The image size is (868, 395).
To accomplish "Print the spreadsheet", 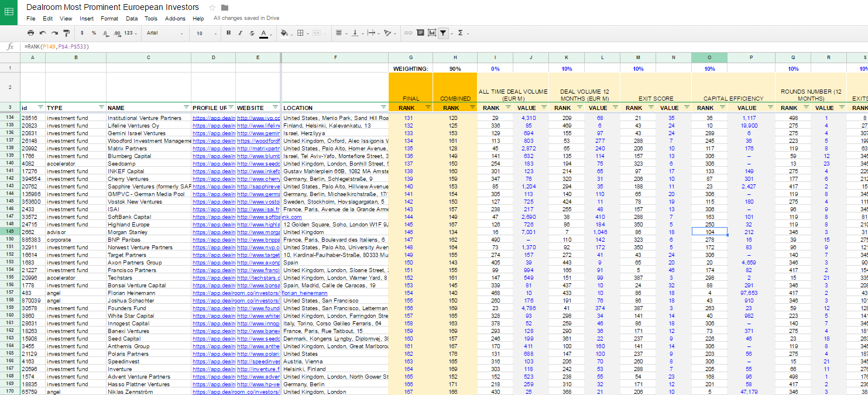I will pos(30,33).
